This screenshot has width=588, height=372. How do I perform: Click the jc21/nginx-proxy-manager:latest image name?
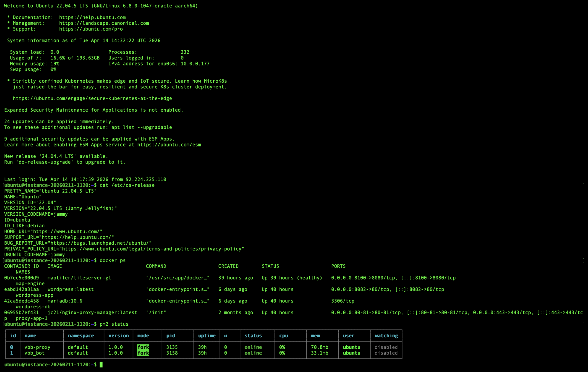[92, 313]
